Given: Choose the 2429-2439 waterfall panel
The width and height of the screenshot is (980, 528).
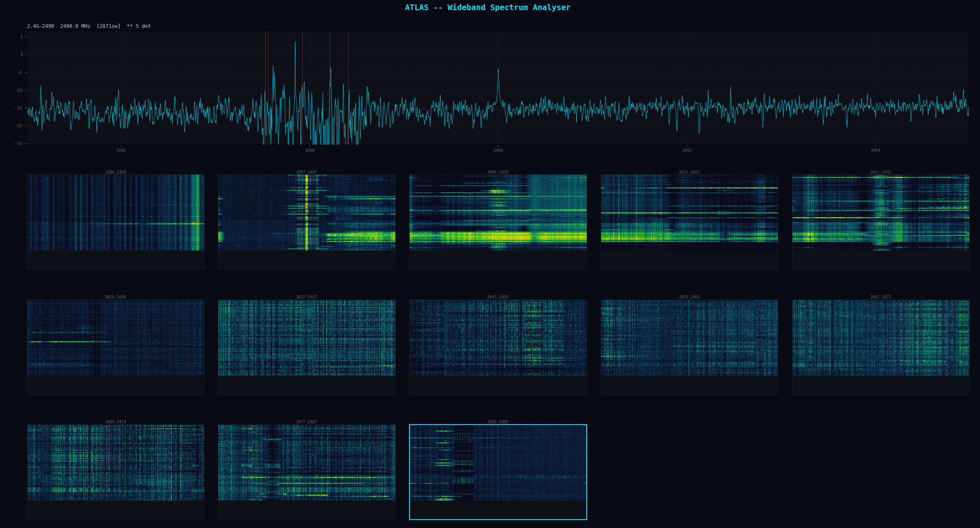Looking at the screenshot, I should point(115,347).
